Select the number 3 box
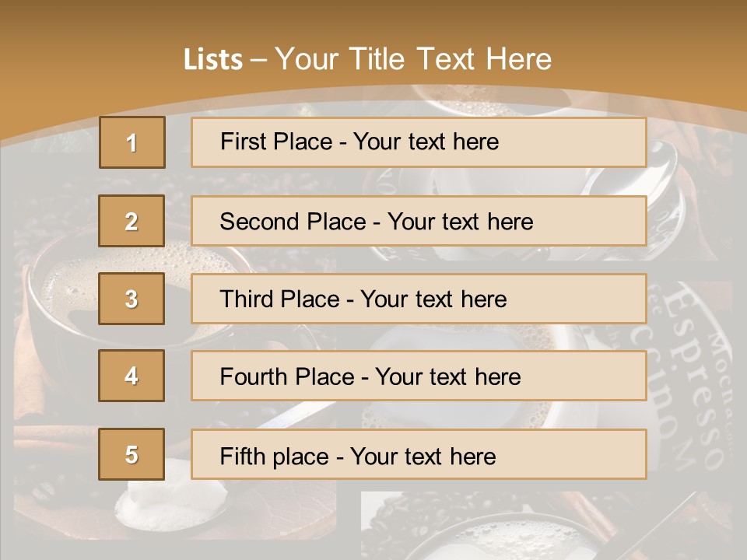747x560 pixels. coord(132,299)
